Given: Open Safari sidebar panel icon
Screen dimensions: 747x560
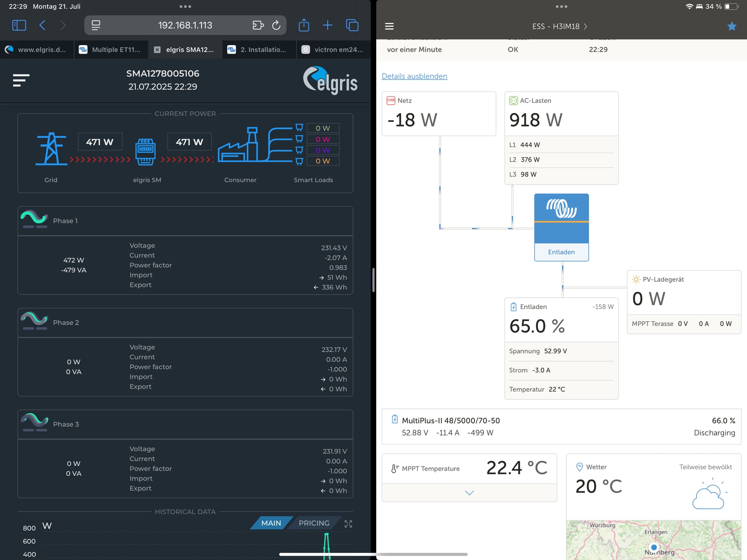Looking at the screenshot, I should pos(19,25).
